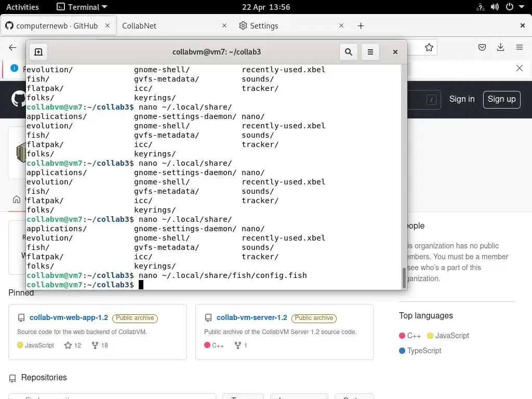The image size is (532, 399).
Task: Click the repo icon beside collab-vm-server-1.2
Action: (x=208, y=318)
